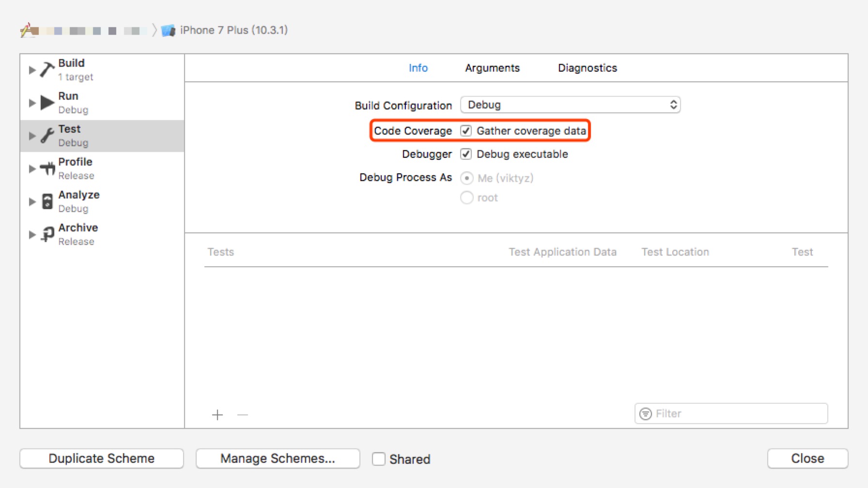The width and height of the screenshot is (868, 488).
Task: Click Duplicate Scheme button
Action: (x=102, y=458)
